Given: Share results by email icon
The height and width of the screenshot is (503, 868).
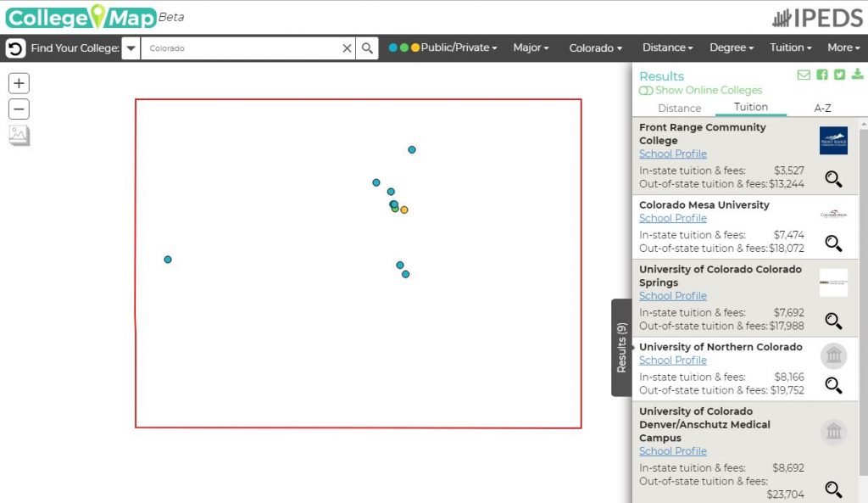Looking at the screenshot, I should point(804,75).
